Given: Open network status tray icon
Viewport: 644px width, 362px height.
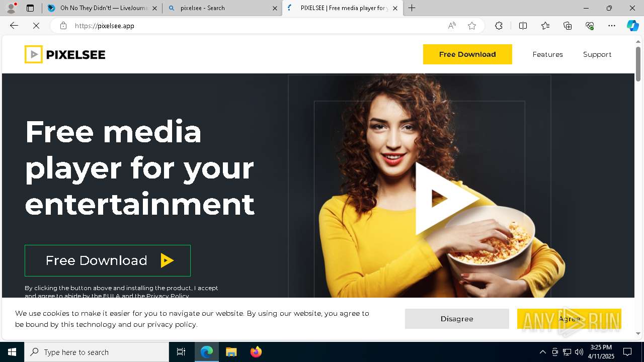Looking at the screenshot, I should (567, 352).
